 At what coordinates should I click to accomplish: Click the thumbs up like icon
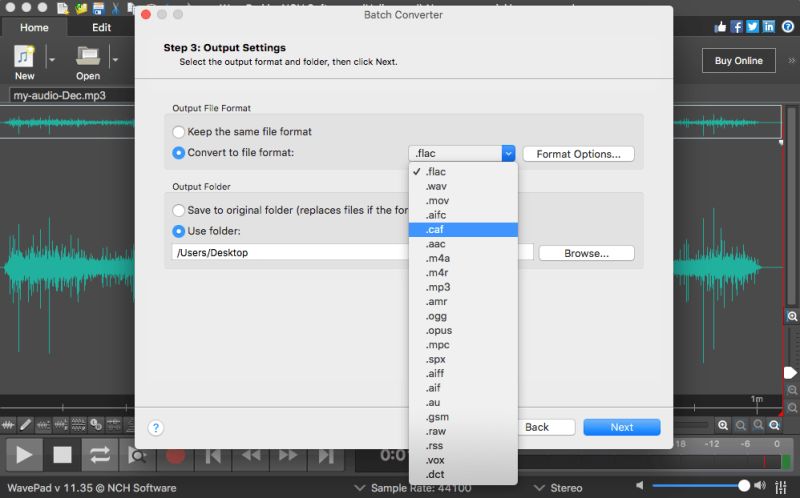click(720, 27)
